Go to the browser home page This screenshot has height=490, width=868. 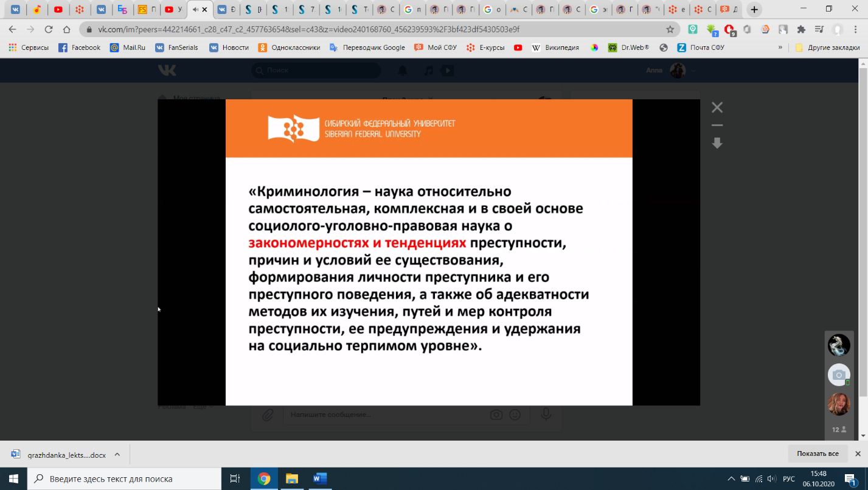point(67,29)
